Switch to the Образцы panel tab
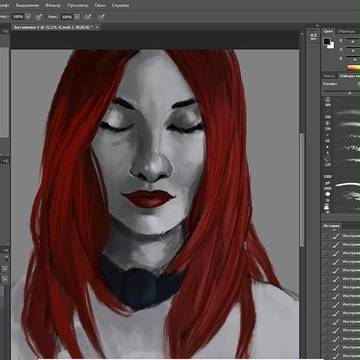 (x=346, y=31)
